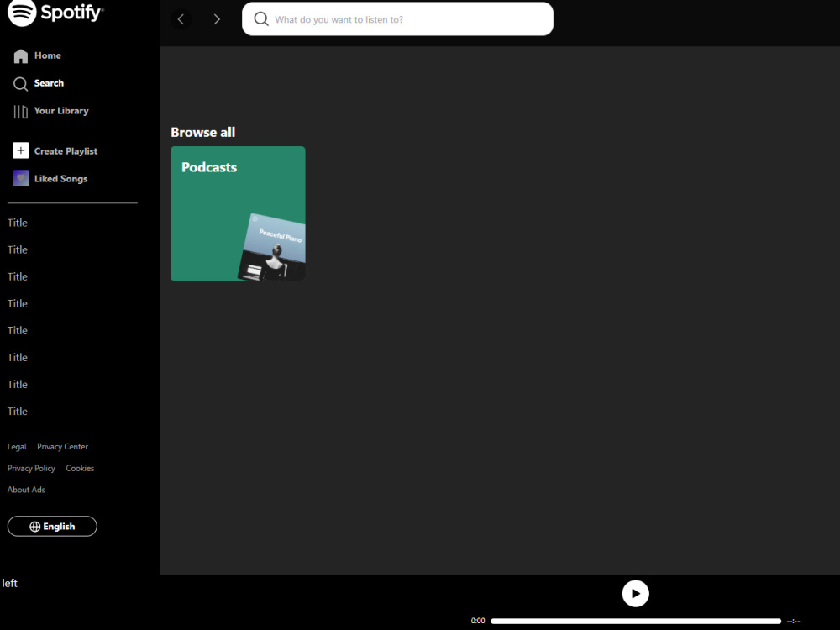
Task: Go forward with the right arrow
Action: [217, 19]
